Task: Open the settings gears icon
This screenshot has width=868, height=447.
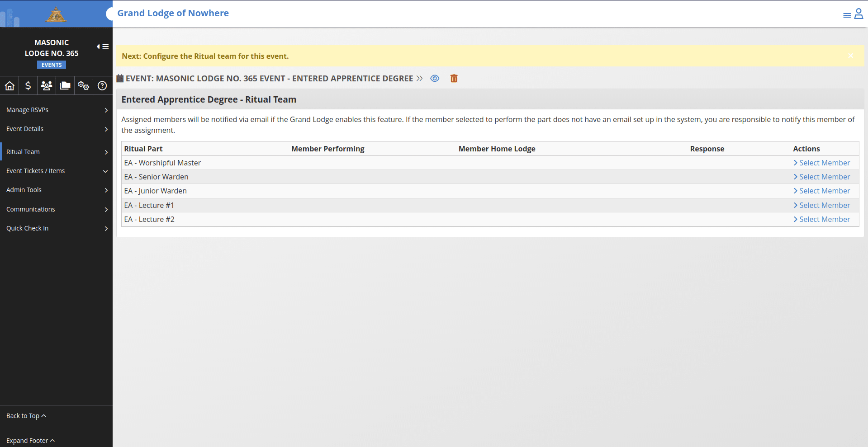Action: point(84,85)
